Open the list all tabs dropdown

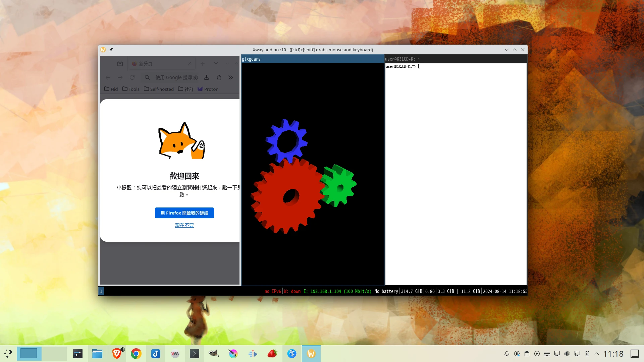pyautogui.click(x=216, y=63)
